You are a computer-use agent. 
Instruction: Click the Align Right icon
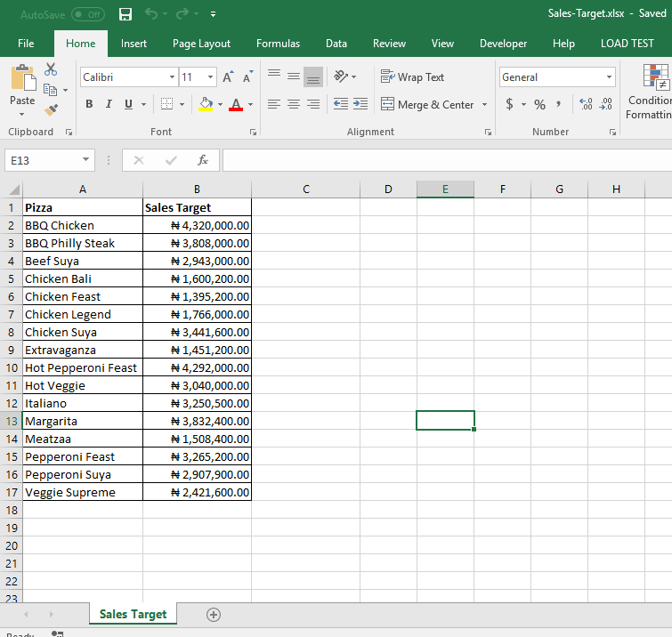click(313, 104)
